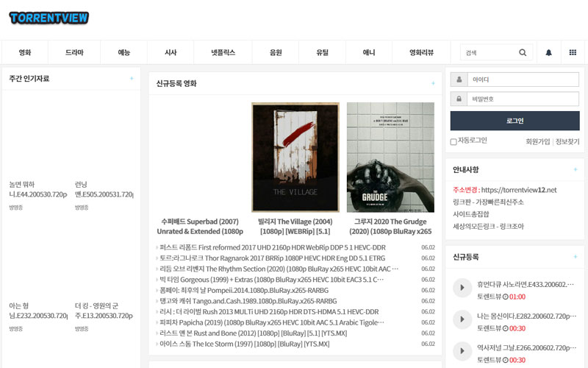The width and height of the screenshot is (588, 368).
Task: Open 아는 형님 E232 popular item
Action: (38, 311)
